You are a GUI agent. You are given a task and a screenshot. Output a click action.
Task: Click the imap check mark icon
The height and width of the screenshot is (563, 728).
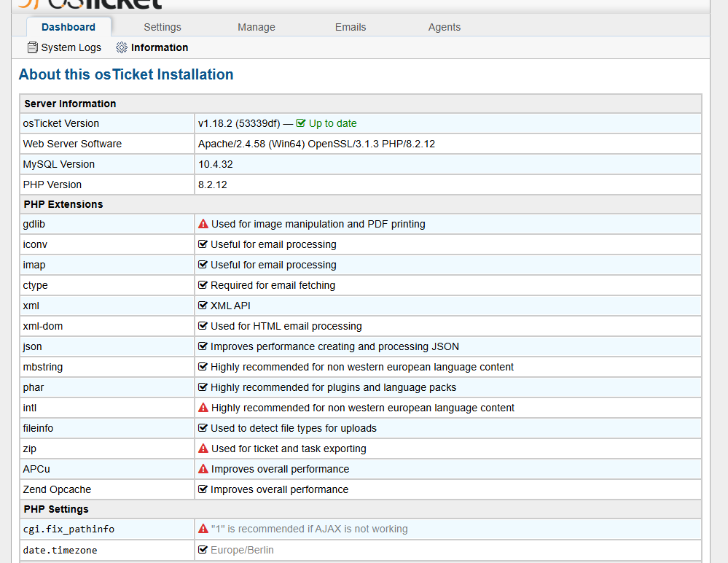tap(203, 265)
